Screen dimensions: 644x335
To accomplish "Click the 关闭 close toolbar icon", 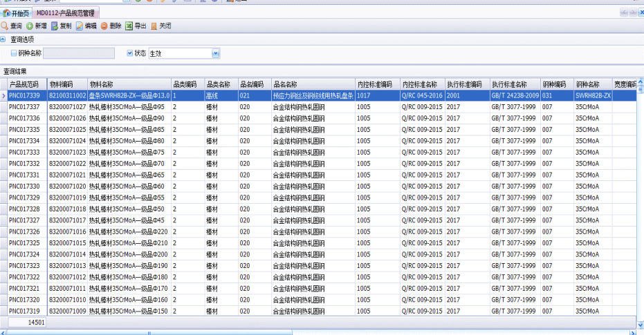I will [x=154, y=26].
